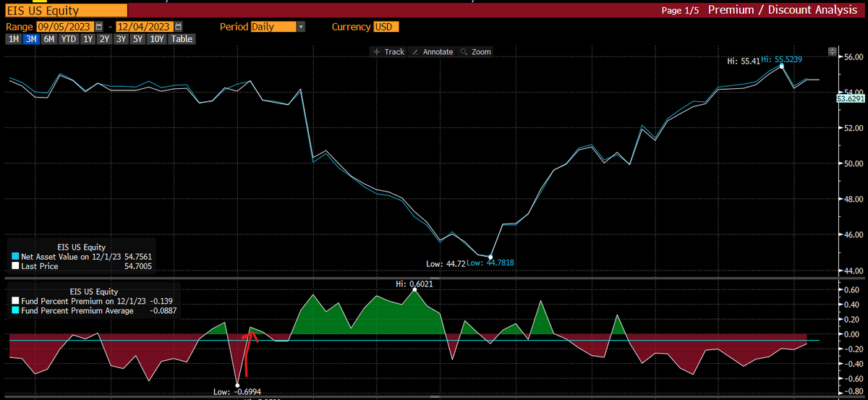Viewport: 868px width, 400px height.
Task: Click the Fund Percent Premium legend swatch
Action: pyautogui.click(x=15, y=301)
